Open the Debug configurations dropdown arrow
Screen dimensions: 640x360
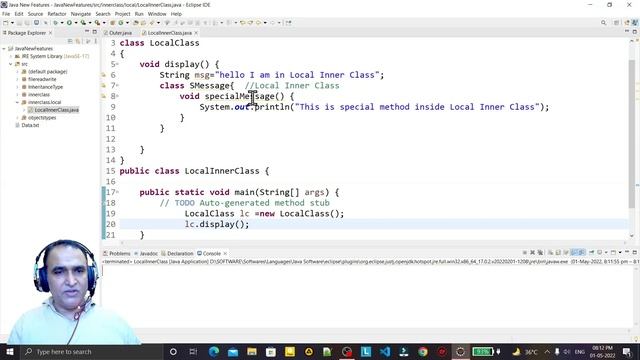pyautogui.click(x=62, y=23)
